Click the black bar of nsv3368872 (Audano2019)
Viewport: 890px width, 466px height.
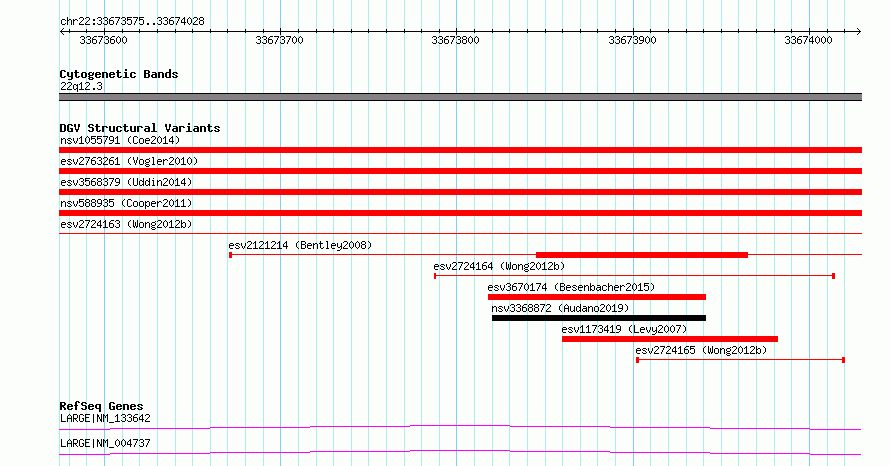[x=599, y=318]
